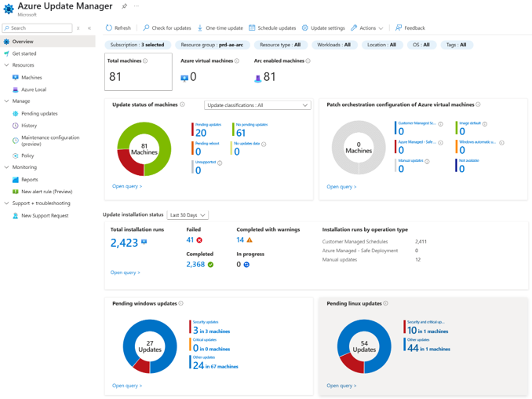Click info icon next to Total machines

tap(145, 60)
